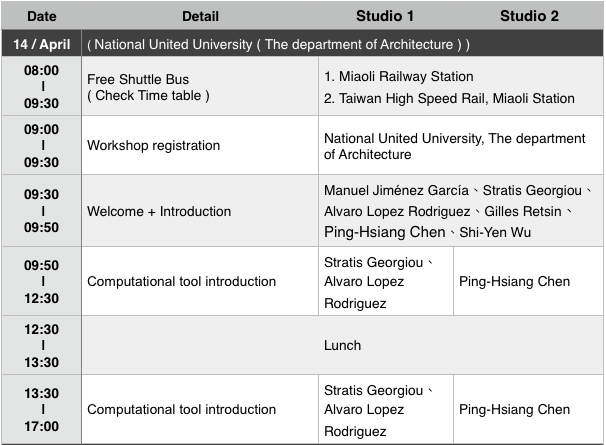The image size is (606, 445).
Task: Select the 09:30–09:50 time cell
Action: click(x=41, y=211)
